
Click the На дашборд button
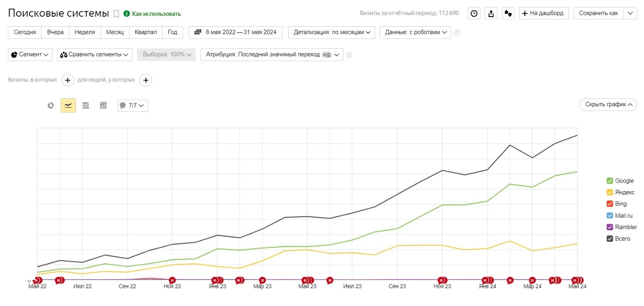click(544, 14)
